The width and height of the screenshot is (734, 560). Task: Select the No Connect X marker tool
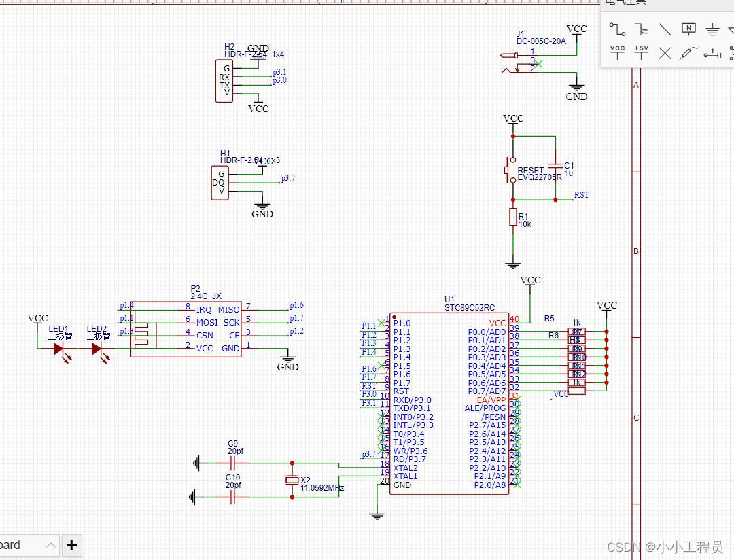(665, 53)
